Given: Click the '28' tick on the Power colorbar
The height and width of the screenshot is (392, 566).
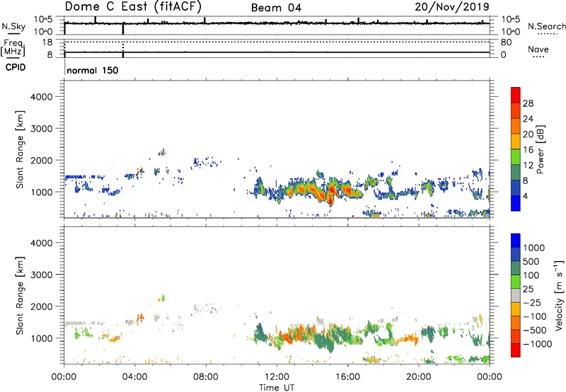Looking at the screenshot, I should point(528,103).
